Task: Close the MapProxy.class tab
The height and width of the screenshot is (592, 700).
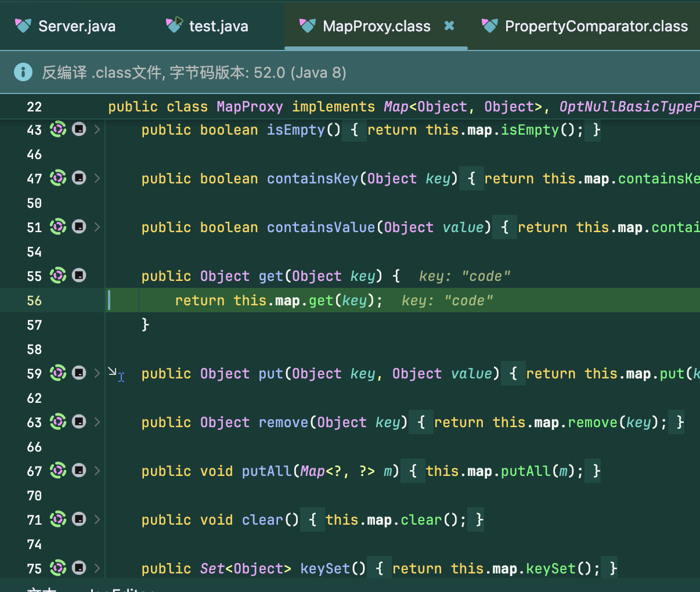Action: [x=449, y=26]
